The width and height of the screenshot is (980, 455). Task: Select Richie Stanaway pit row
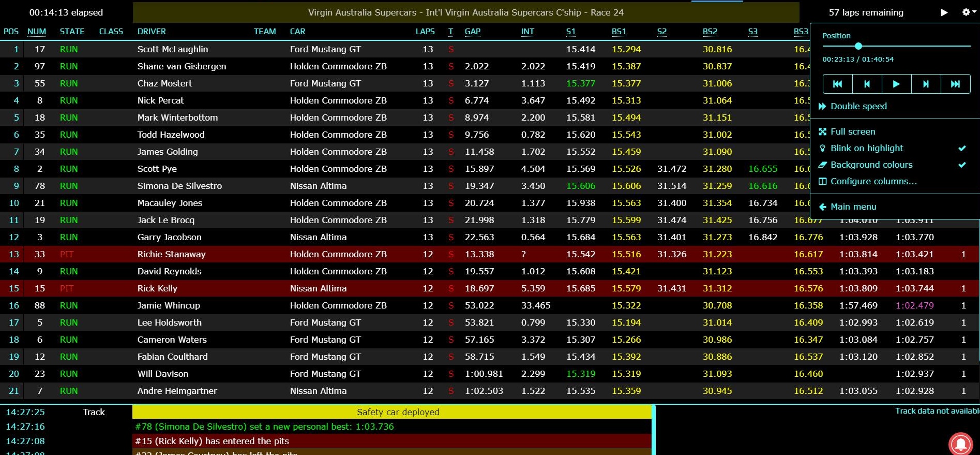tap(490, 254)
